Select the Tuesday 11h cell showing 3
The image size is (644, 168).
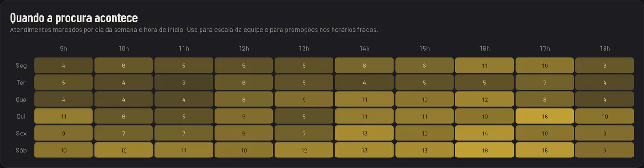pos(184,83)
